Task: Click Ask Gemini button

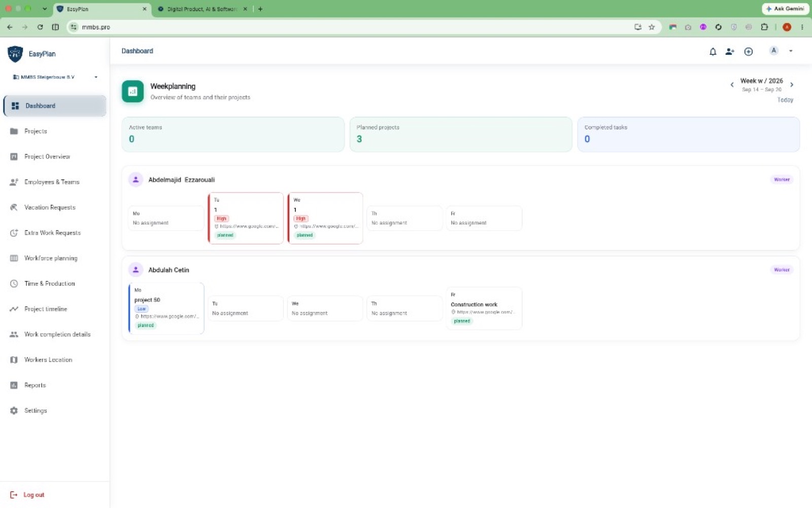Action: (785, 9)
